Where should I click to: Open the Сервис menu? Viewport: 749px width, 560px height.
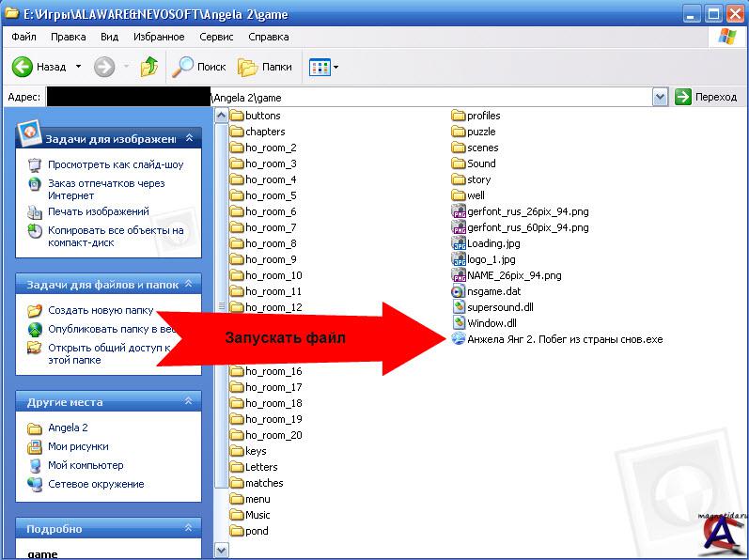(216, 37)
